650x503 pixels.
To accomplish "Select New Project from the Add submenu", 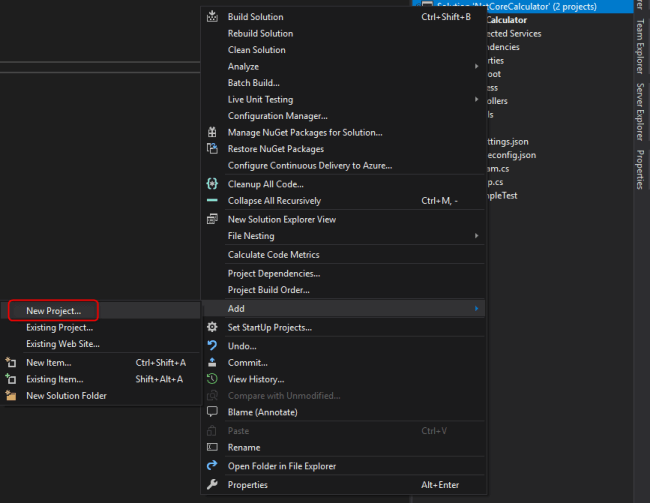I will [53, 311].
